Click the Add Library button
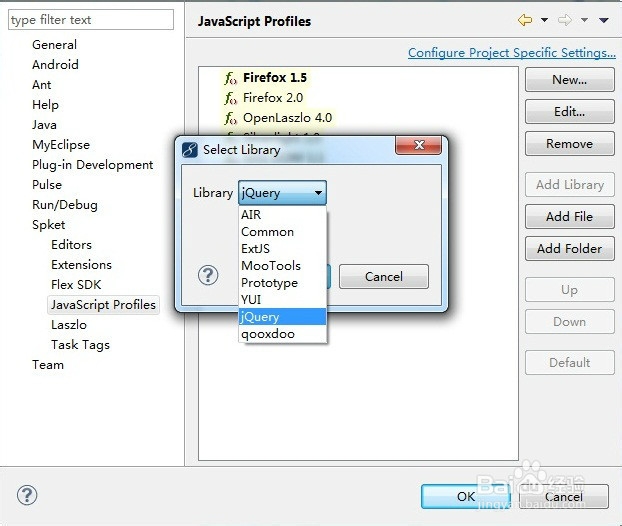622x526 pixels. coord(570,185)
